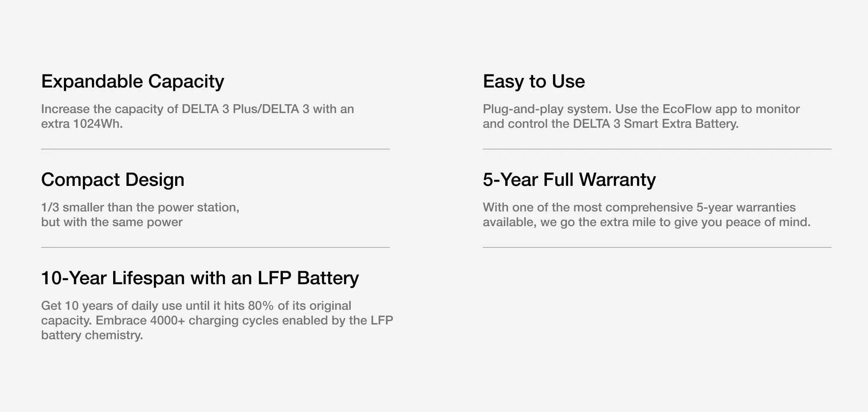Click the Easy to Use heading
868x412 pixels.
[x=534, y=81]
